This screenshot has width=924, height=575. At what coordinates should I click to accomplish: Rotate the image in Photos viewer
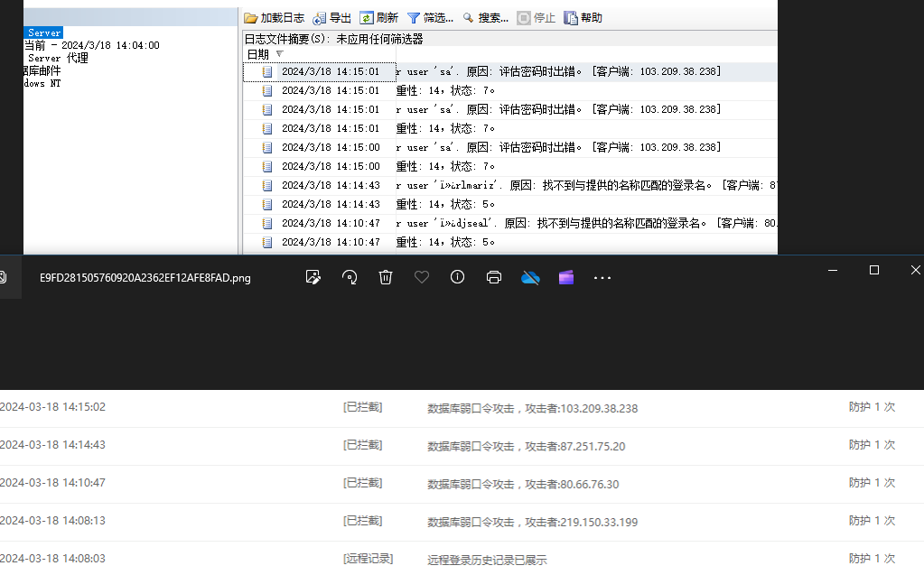pos(350,277)
